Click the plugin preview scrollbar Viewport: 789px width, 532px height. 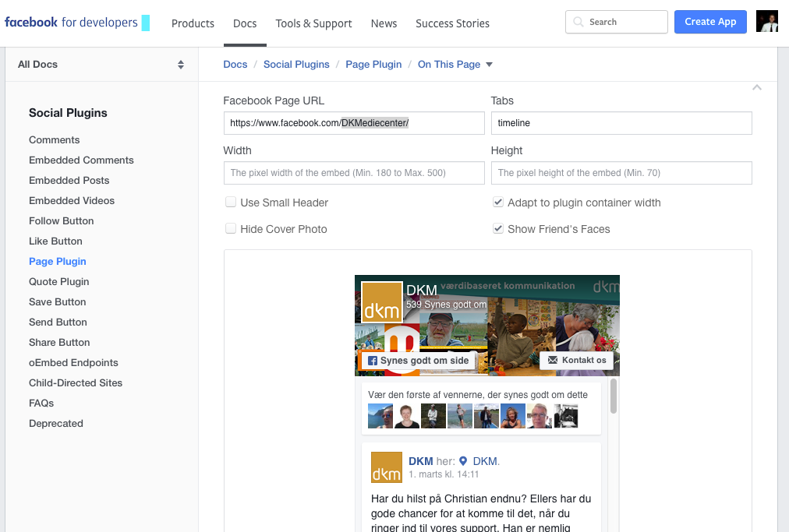click(614, 396)
